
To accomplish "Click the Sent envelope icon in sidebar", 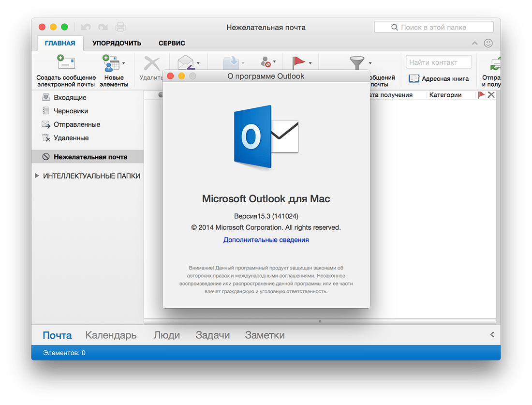I will tap(46, 124).
